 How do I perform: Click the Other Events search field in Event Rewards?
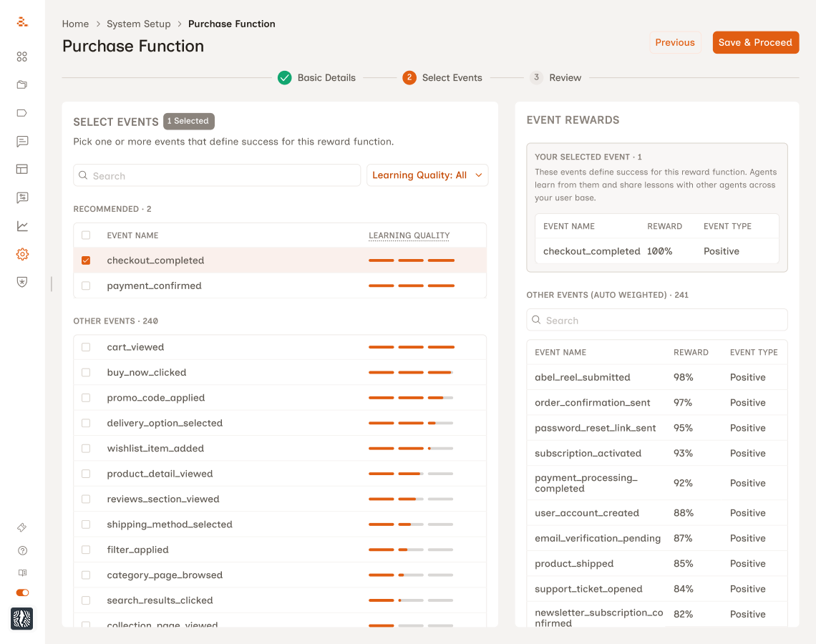pyautogui.click(x=656, y=320)
